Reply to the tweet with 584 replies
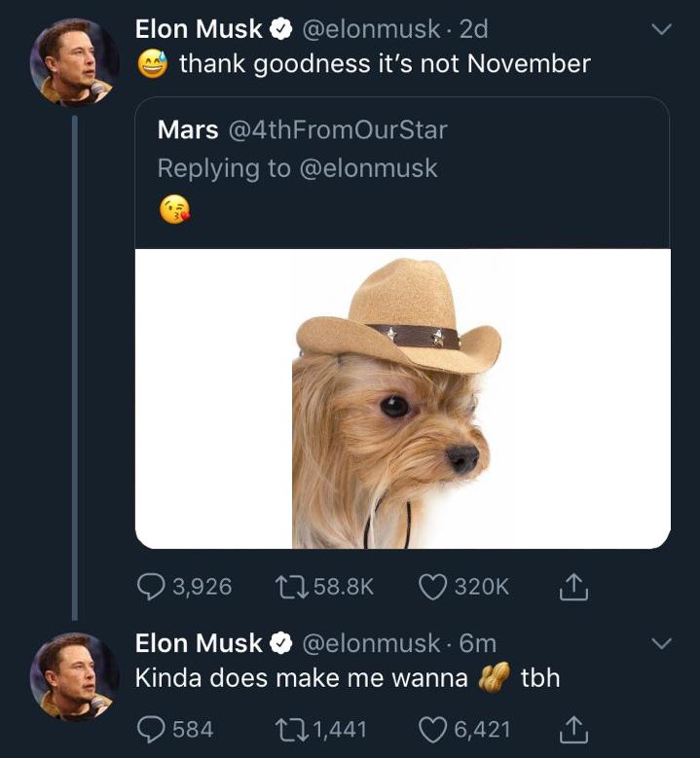700x758 pixels. [152, 728]
